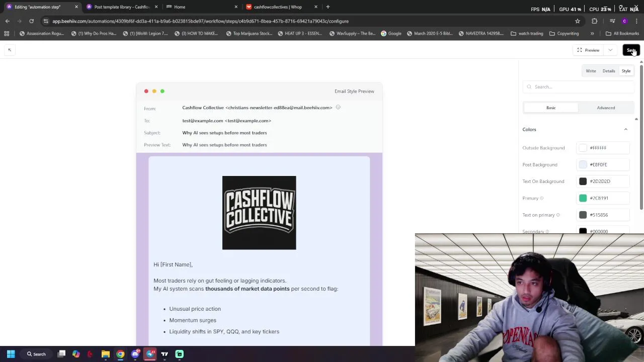Expand the hidden bookmarks chevron
Image resolution: width=644 pixels, height=362 pixels.
click(x=592, y=34)
